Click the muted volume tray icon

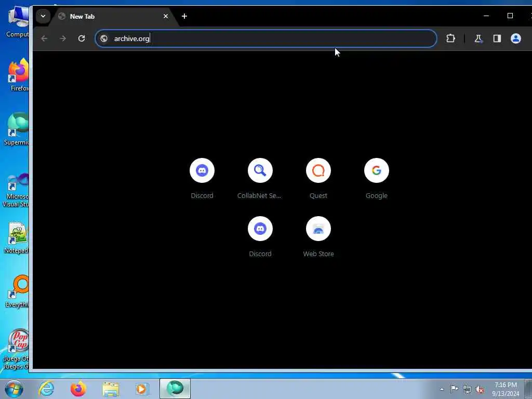[x=480, y=389]
